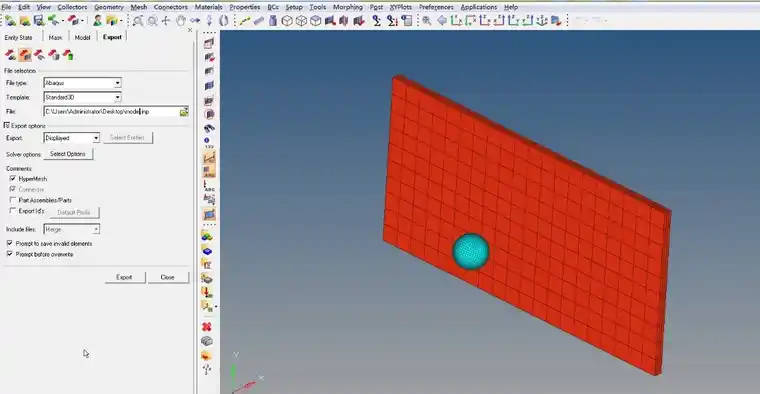Toggle the HyperMesh comments checkbox
The image size is (760, 394).
tap(13, 179)
